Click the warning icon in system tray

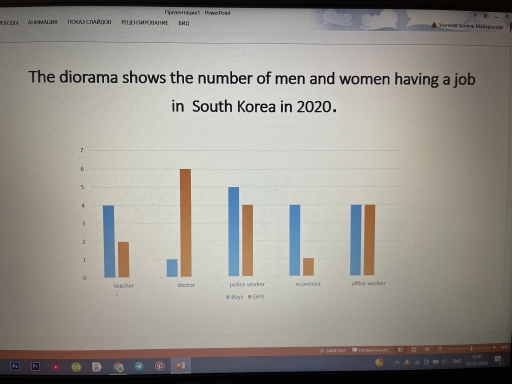407,362
